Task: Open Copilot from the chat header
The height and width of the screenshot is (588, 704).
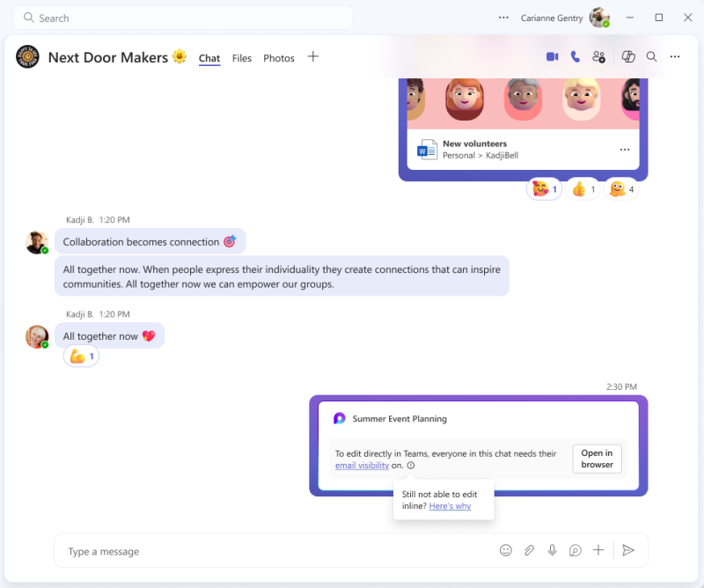Action: (628, 56)
